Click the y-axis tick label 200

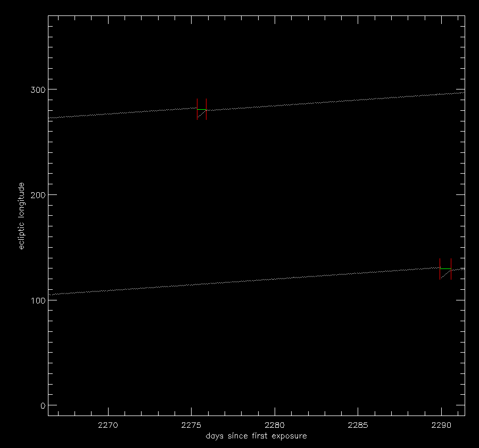(x=38, y=195)
